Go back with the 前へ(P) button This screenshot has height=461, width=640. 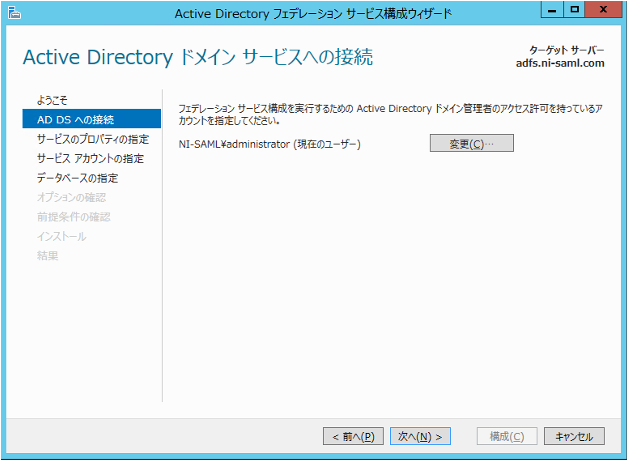[x=353, y=437]
